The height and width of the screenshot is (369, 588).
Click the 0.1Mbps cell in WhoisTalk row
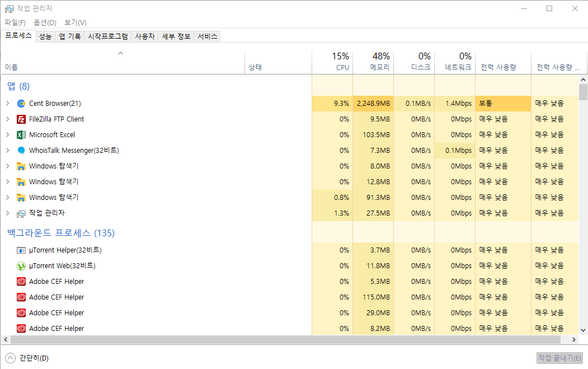[455, 151]
